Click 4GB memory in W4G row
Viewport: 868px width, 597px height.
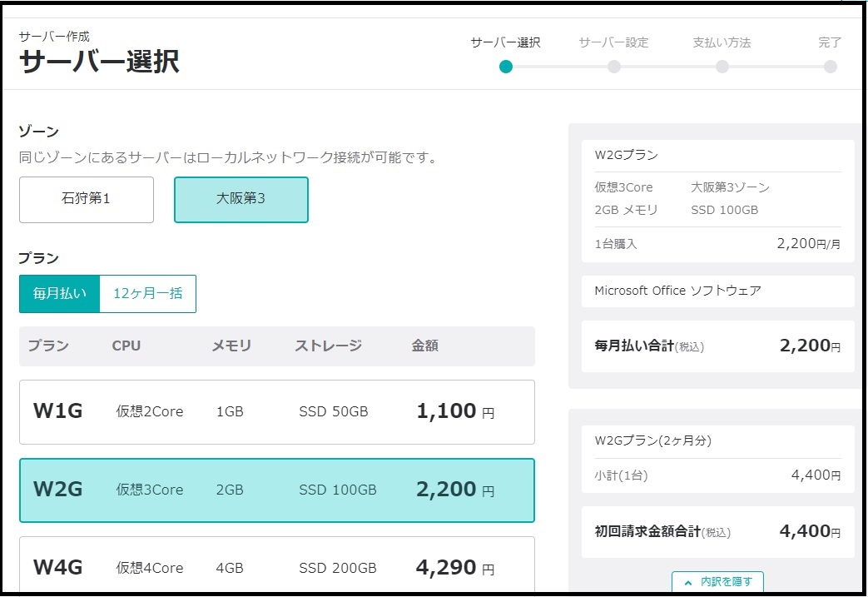coord(230,568)
